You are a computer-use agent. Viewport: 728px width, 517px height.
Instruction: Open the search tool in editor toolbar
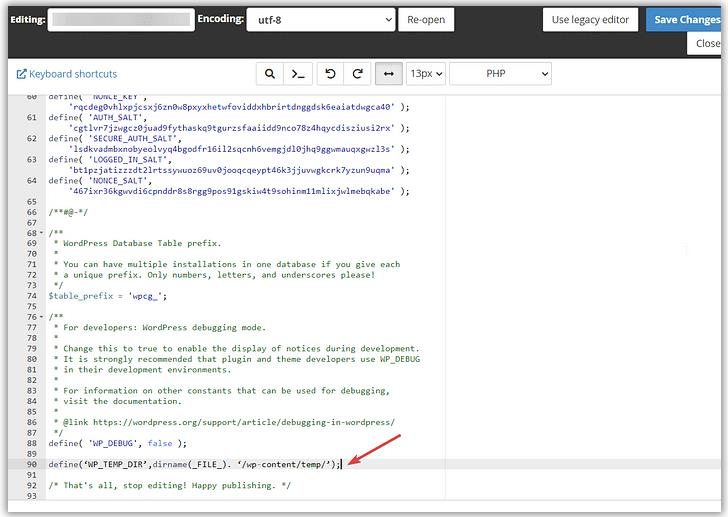coord(270,74)
